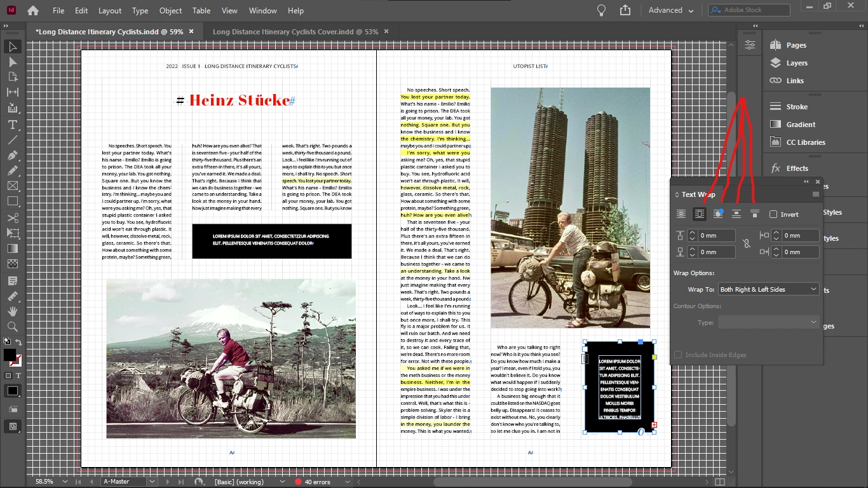Toggle formatting affects text button
The image size is (868, 488).
tap(18, 376)
